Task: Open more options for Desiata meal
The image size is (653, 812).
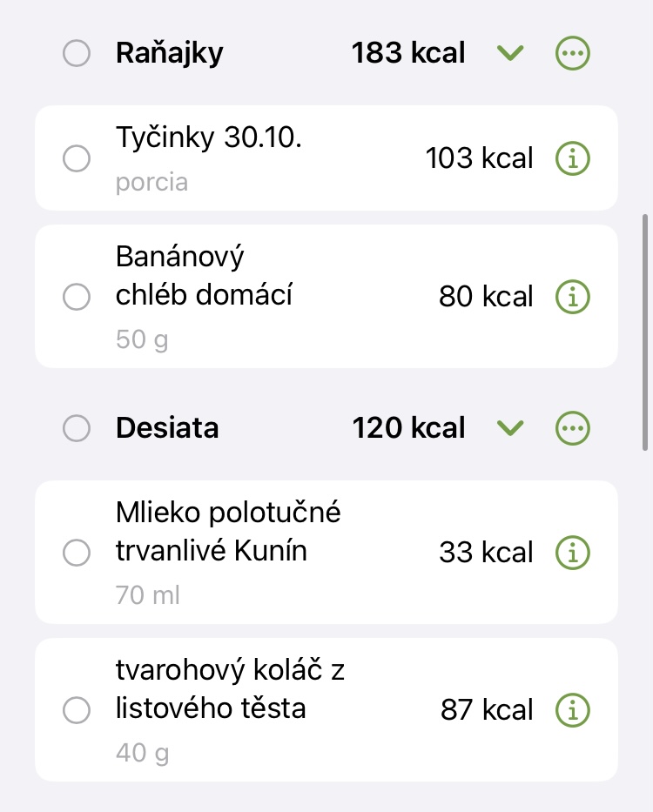Action: 572,428
